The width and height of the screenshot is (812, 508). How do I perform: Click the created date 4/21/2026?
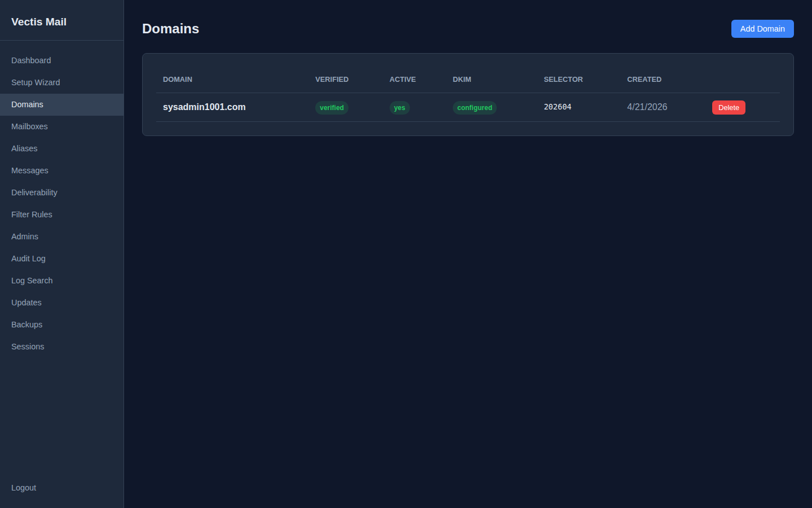pos(647,107)
